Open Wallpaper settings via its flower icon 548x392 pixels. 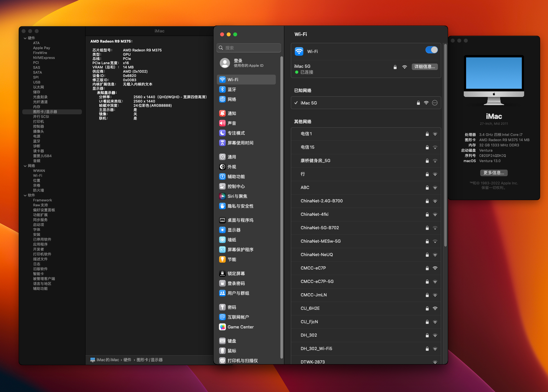pos(222,240)
